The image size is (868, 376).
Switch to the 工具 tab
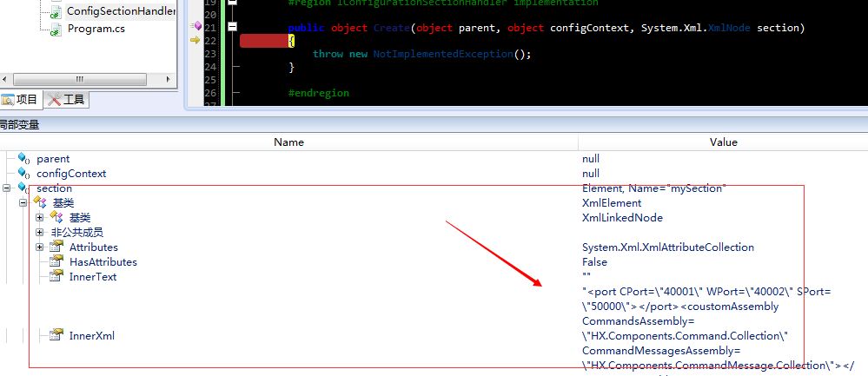click(x=67, y=100)
